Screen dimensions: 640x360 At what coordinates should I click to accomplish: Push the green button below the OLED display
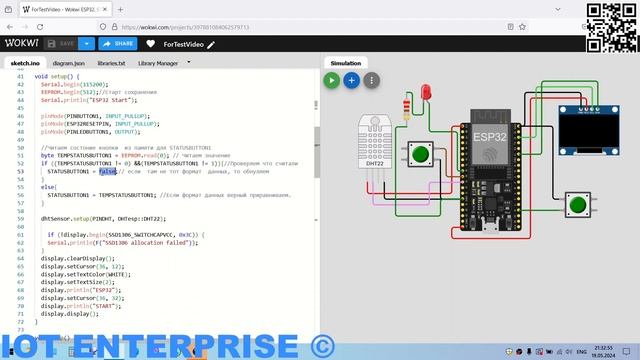pos(578,205)
